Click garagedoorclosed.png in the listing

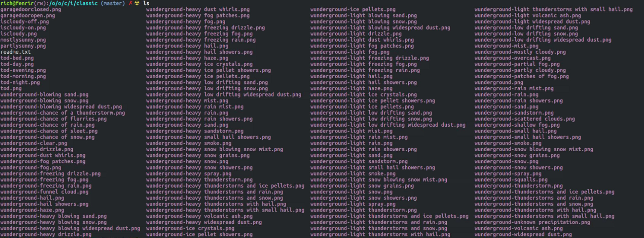pyautogui.click(x=31, y=9)
